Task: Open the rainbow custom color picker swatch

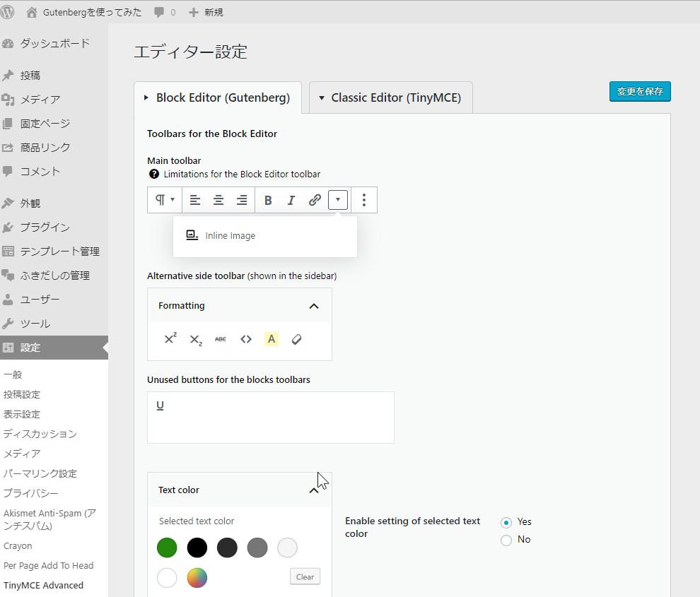Action: [x=197, y=578]
